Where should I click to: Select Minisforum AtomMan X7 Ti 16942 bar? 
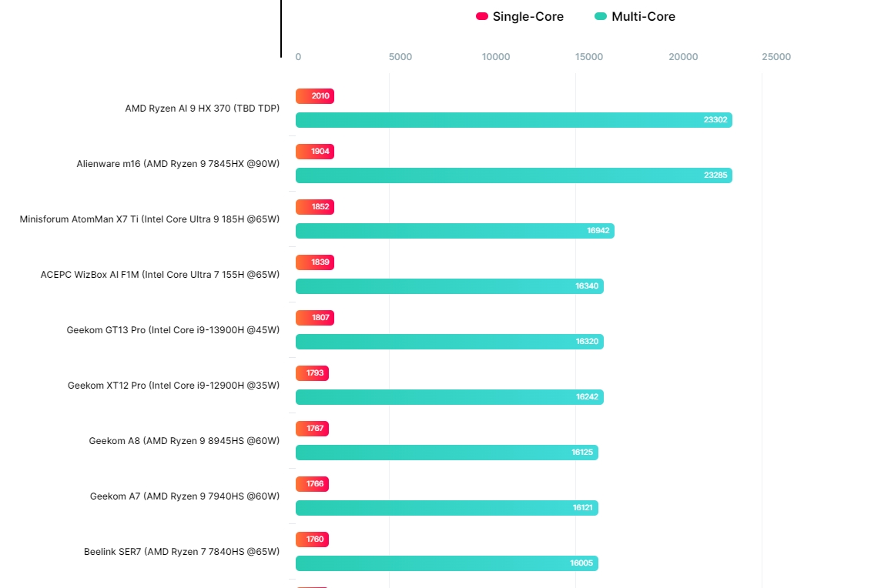454,231
